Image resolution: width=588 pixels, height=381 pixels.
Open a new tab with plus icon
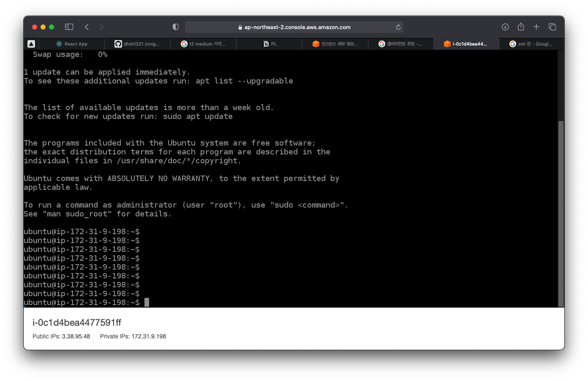[x=536, y=27]
